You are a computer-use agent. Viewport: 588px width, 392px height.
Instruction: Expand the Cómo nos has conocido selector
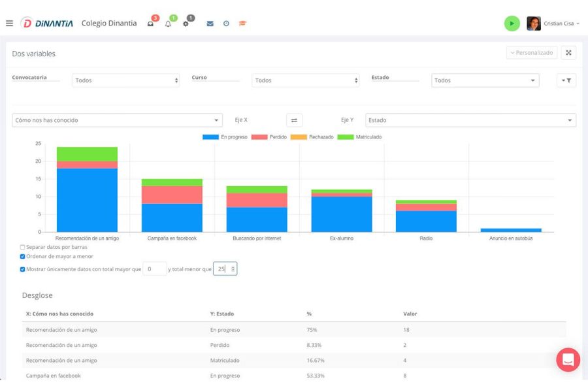(x=118, y=120)
